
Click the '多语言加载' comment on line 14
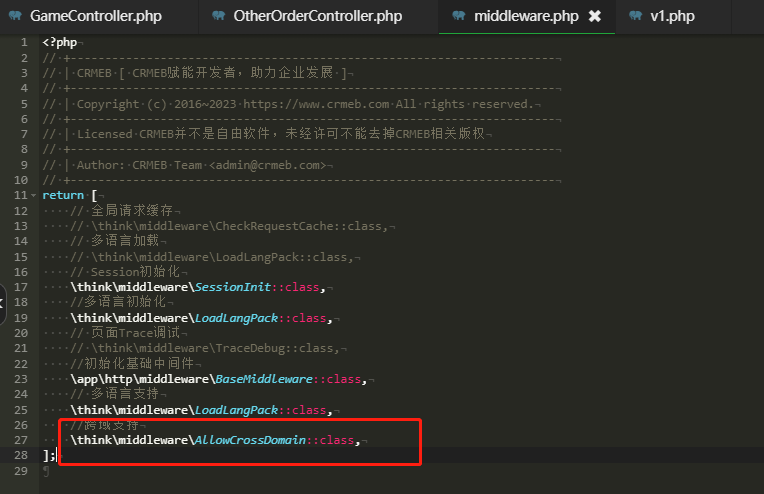point(115,241)
